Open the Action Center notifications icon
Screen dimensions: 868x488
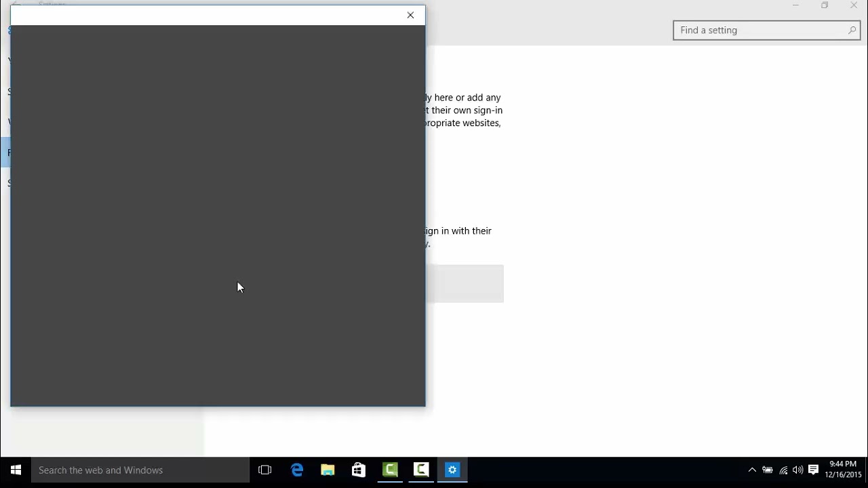[x=814, y=470]
